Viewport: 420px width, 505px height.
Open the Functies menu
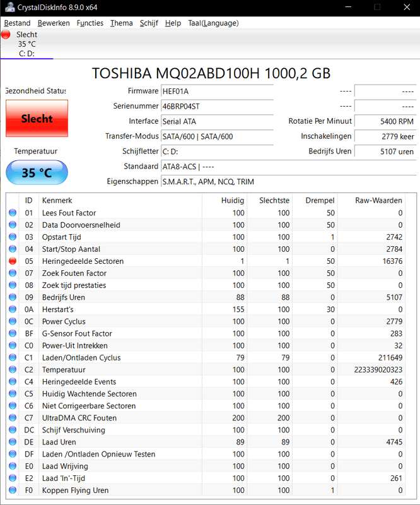click(x=90, y=23)
